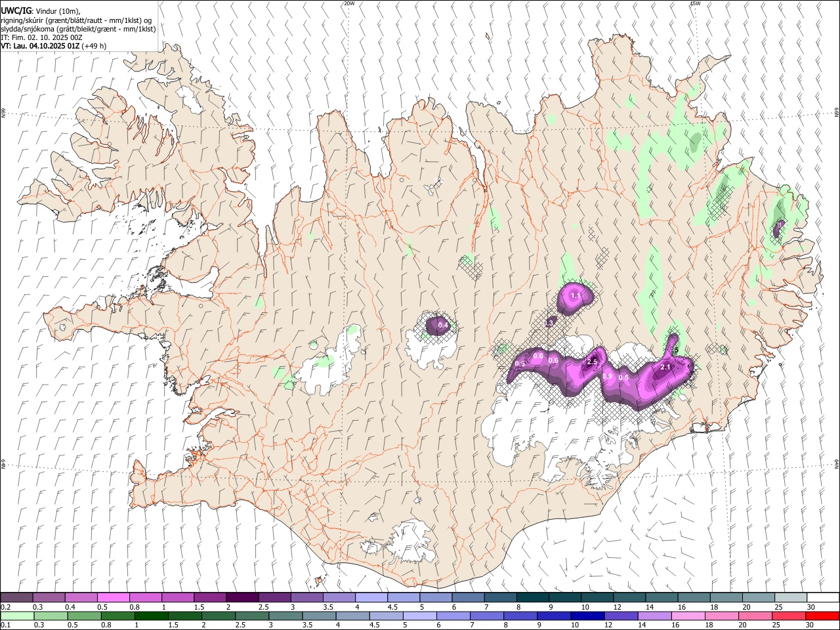This screenshot has height=630, width=840.
Task: Select the 0.9 precipitation value label
Action: click(607, 376)
